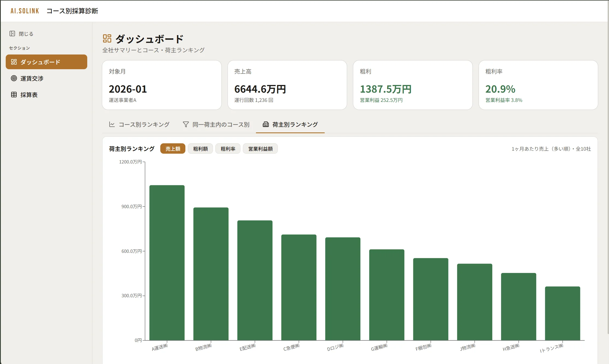
Task: Click the line chart icon on the コース別ランキング tab
Action: [x=112, y=124]
